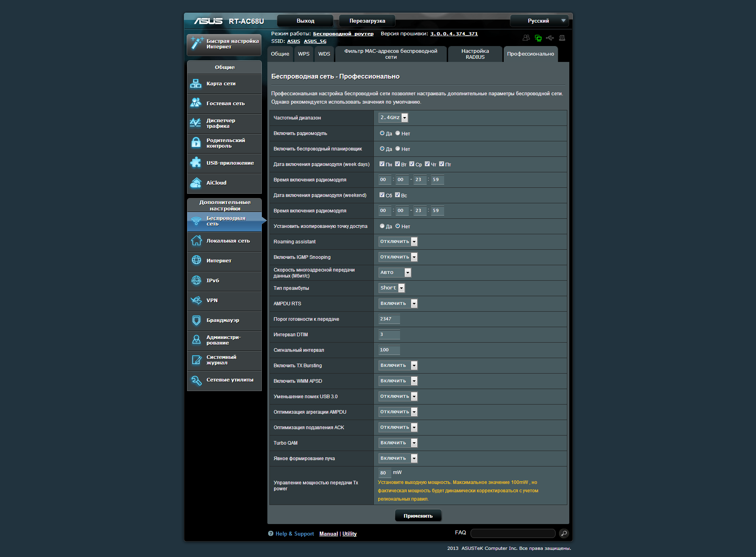
Task: Click the Порог готовности 2347 field
Action: [389, 319]
